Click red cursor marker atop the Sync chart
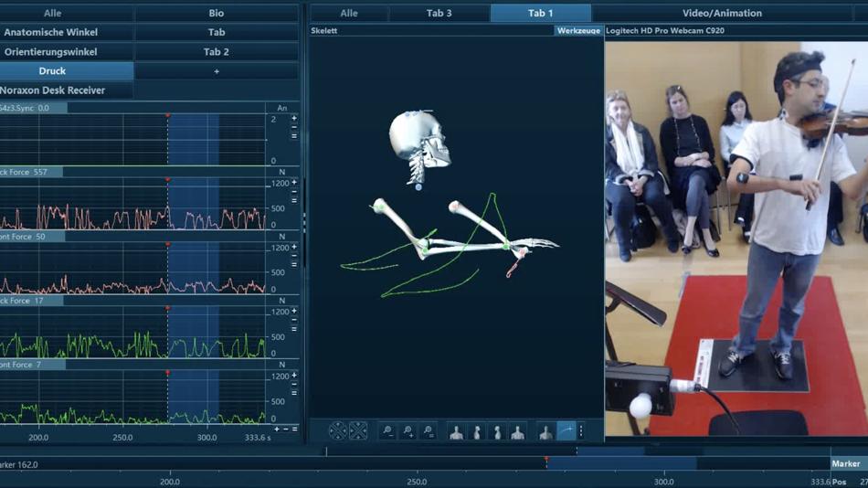The image size is (868, 488). 168,116
